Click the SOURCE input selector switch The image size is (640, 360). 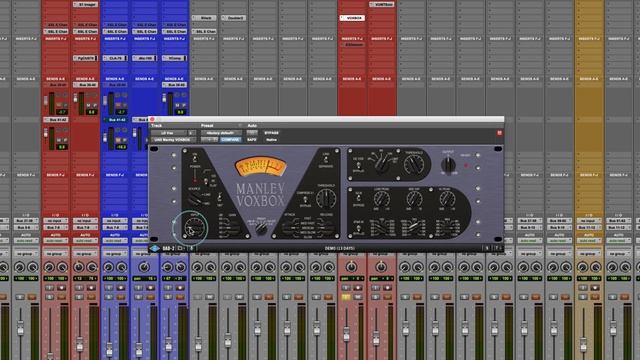click(x=198, y=198)
